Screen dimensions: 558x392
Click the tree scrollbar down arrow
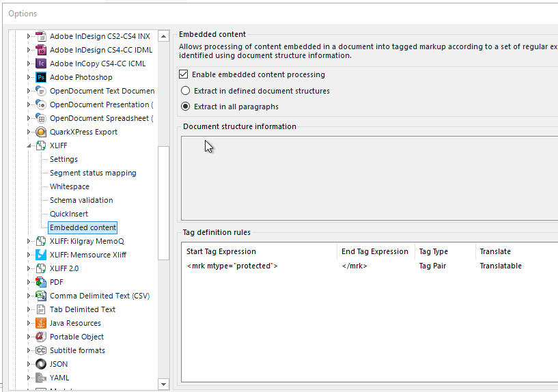coord(163,384)
